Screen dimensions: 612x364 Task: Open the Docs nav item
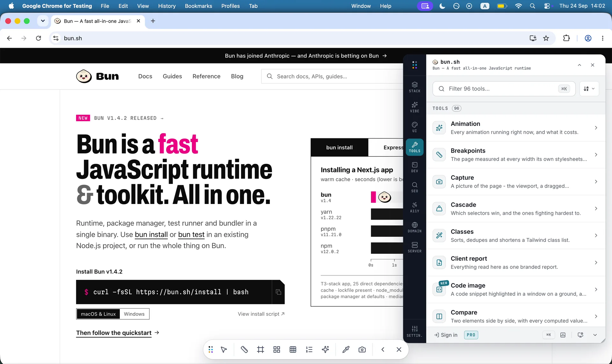tap(145, 76)
